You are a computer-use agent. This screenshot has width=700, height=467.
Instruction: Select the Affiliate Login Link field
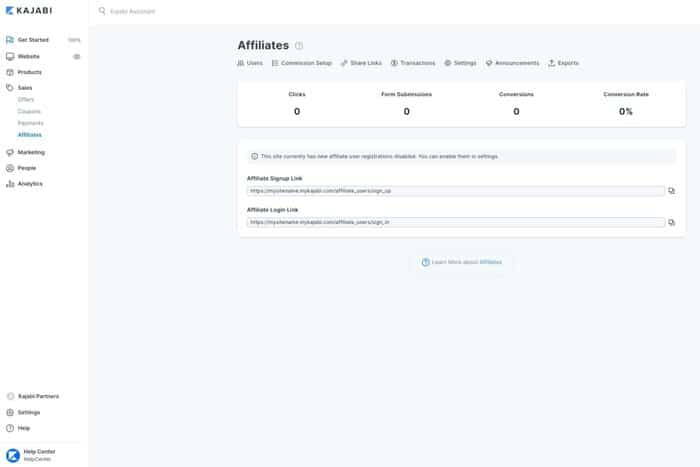tap(455, 222)
